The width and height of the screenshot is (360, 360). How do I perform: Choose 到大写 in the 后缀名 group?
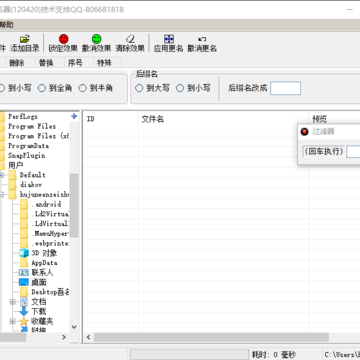pyautogui.click(x=139, y=88)
